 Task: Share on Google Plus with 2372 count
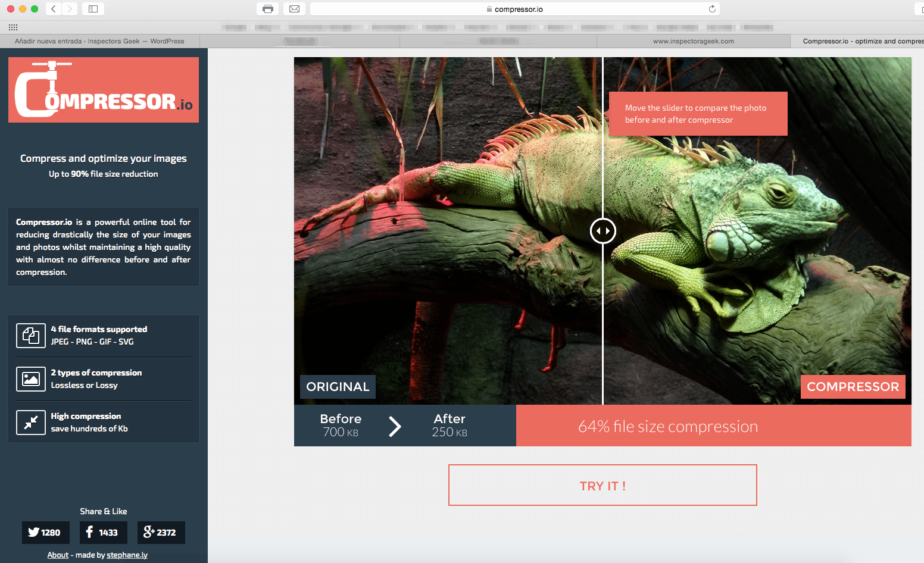point(161,533)
